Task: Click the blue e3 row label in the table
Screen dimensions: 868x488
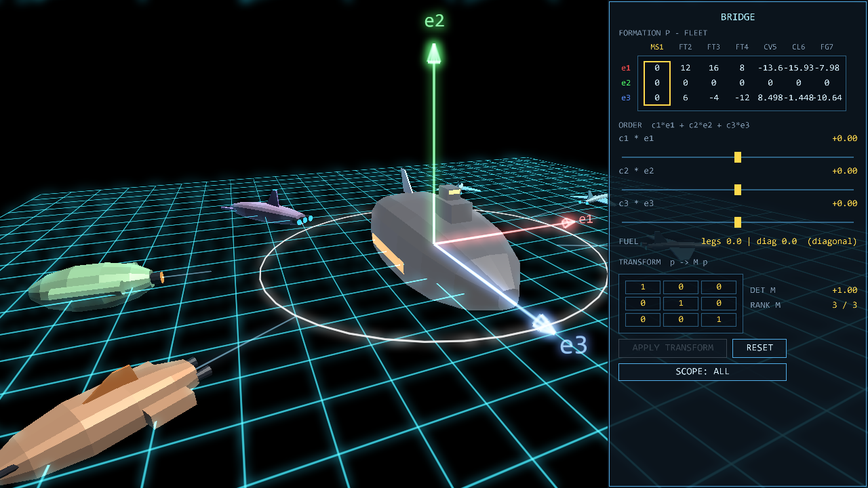Action: coord(626,98)
